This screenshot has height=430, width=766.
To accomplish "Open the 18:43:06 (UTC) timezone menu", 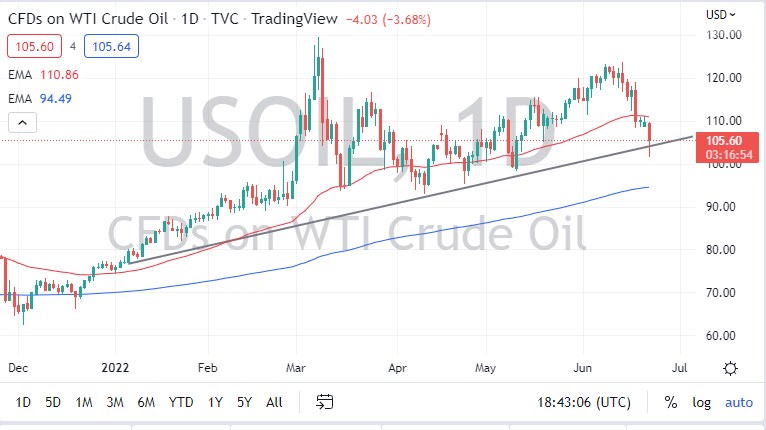I will [584, 402].
